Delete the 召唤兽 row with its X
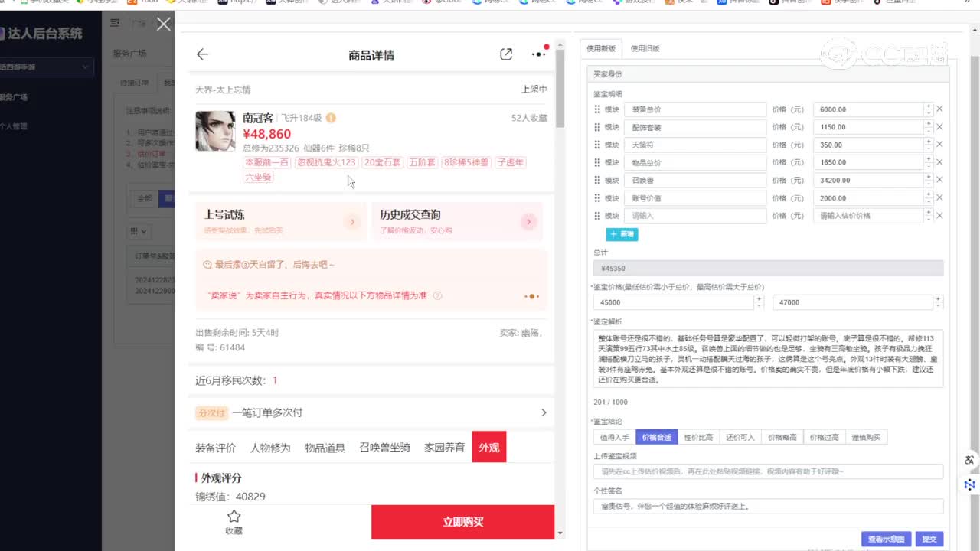The image size is (980, 551). point(939,181)
